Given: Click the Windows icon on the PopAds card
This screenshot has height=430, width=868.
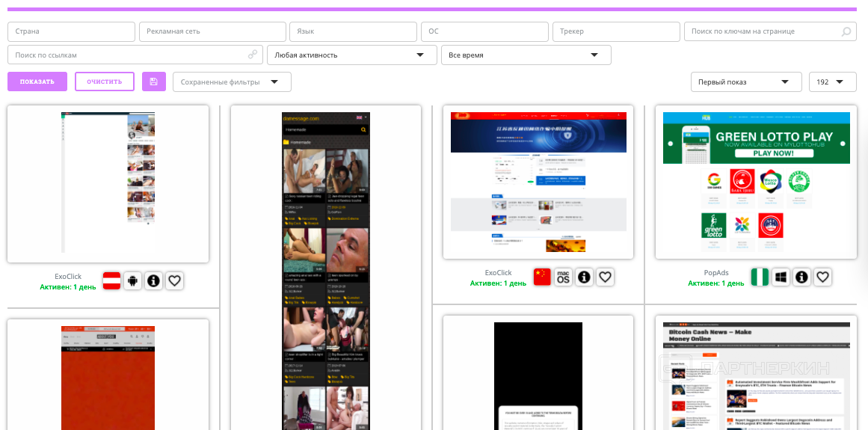Looking at the screenshot, I should pyautogui.click(x=781, y=277).
